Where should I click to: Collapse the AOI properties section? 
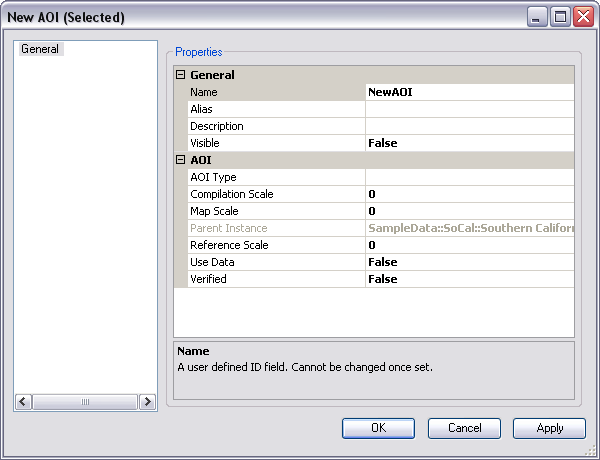coord(181,160)
